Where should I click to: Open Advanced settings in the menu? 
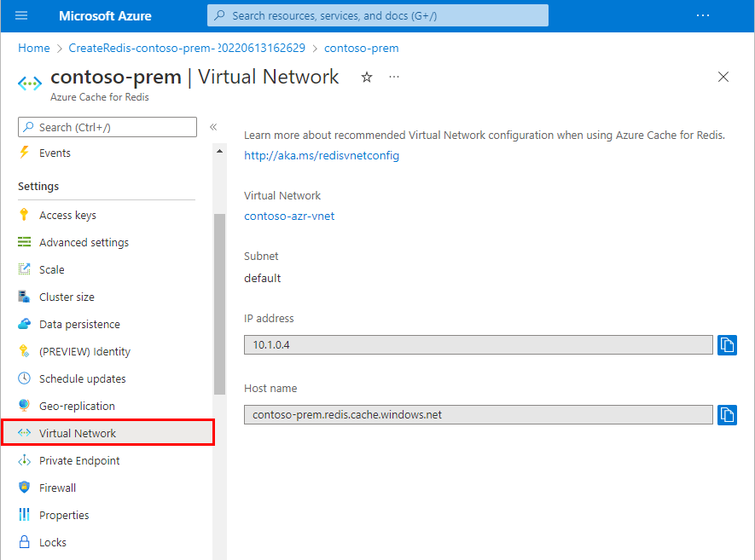tap(84, 242)
